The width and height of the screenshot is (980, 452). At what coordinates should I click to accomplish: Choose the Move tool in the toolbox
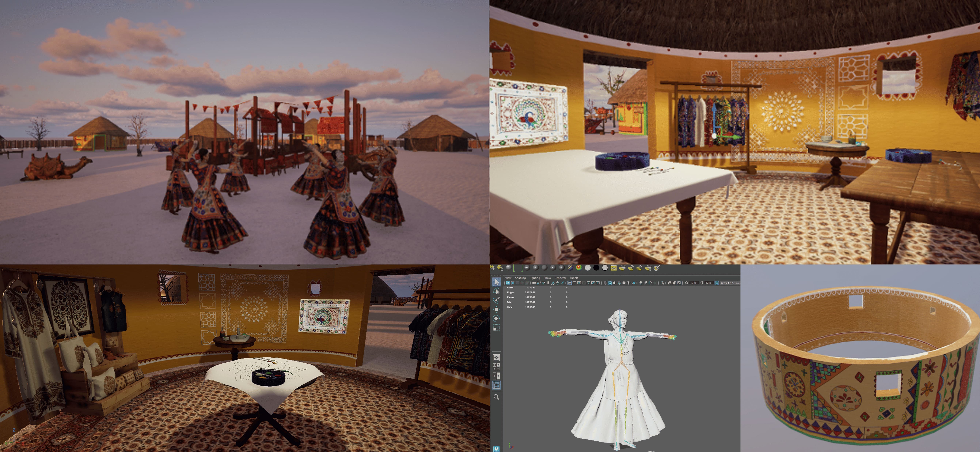tap(496, 309)
